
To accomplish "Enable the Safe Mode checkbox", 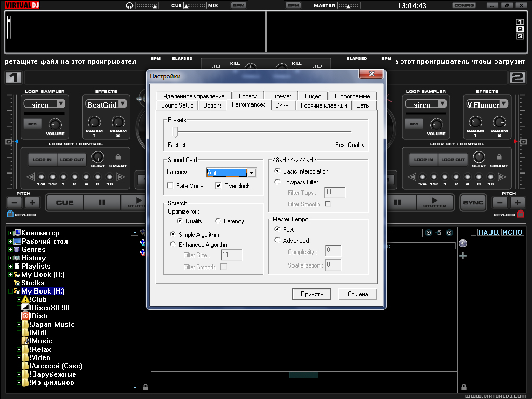I will pos(170,186).
